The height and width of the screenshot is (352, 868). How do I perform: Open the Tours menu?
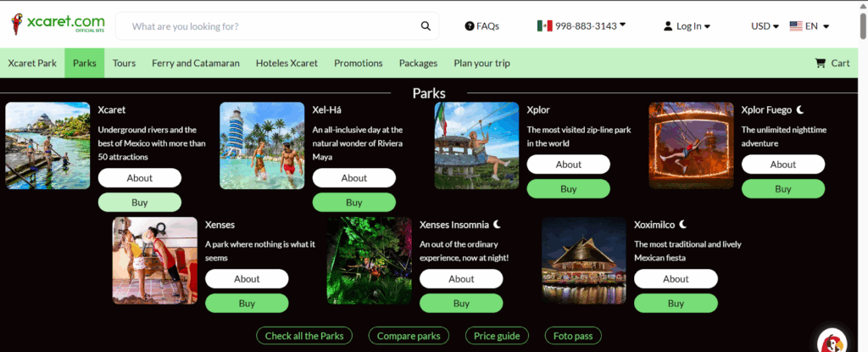(x=124, y=64)
